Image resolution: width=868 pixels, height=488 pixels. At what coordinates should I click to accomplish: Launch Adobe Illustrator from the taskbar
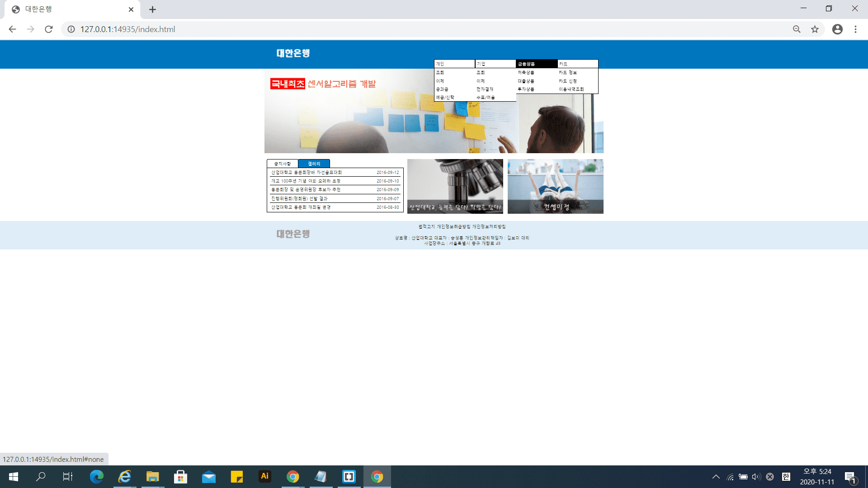264,476
